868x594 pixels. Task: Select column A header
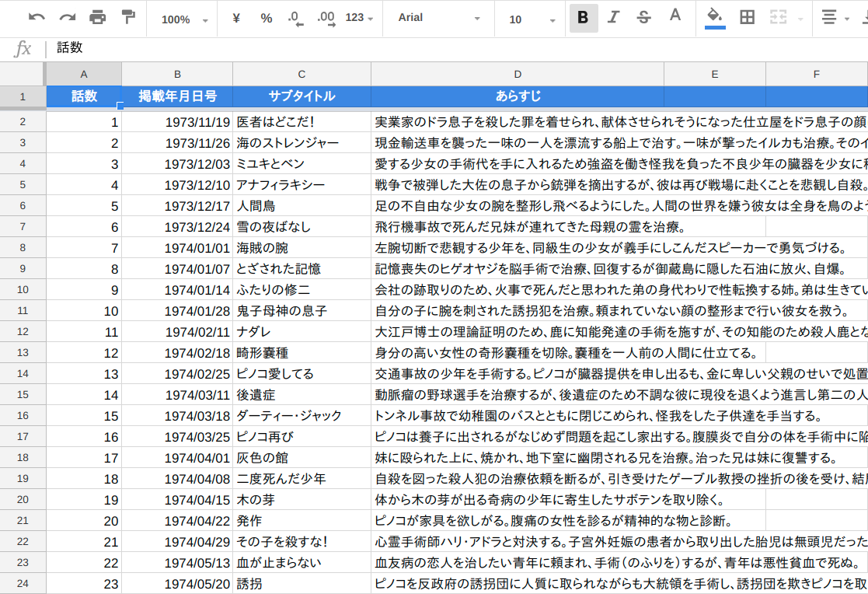(x=84, y=75)
